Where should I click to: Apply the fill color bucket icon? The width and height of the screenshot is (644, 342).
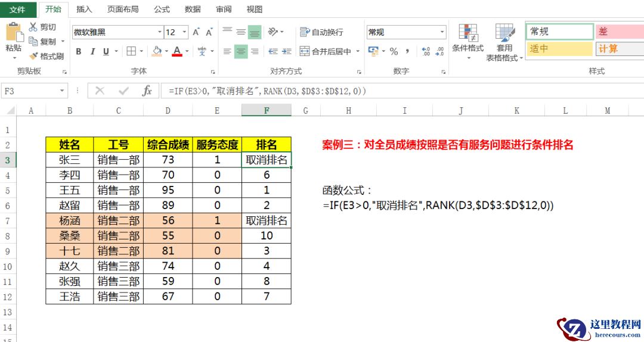click(157, 51)
